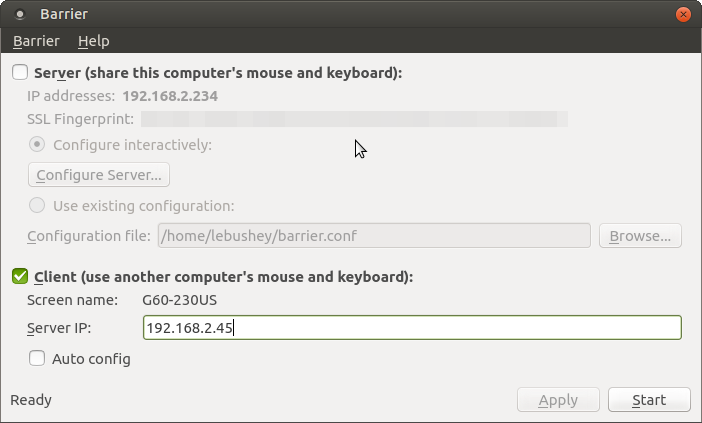702x423 pixels.
Task: Enable the Server mode checkbox
Action: click(x=20, y=72)
